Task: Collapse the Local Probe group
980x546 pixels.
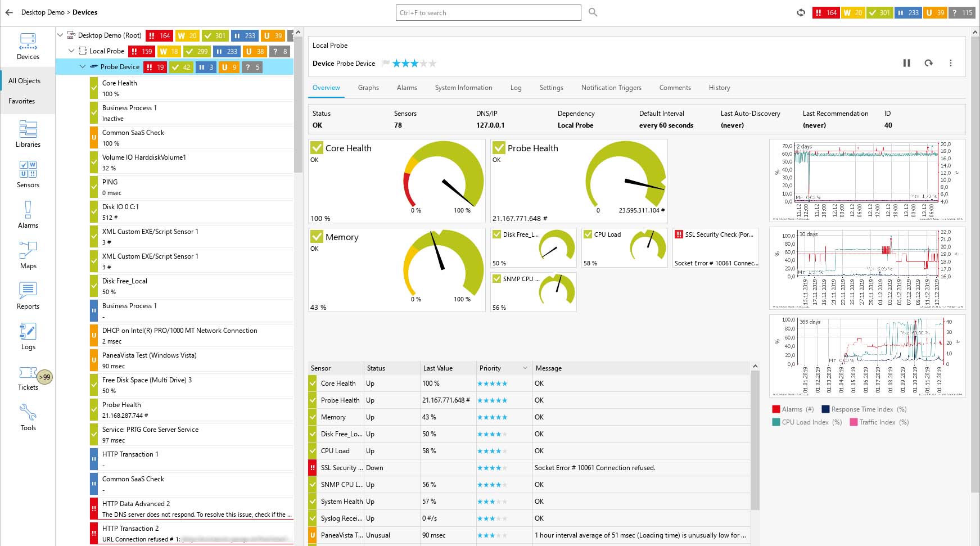Action: [71, 51]
